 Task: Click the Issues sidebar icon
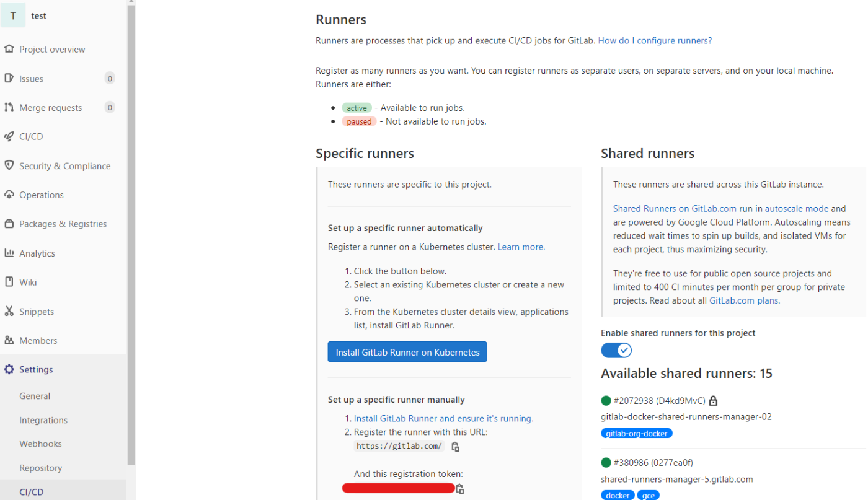pos(9,79)
